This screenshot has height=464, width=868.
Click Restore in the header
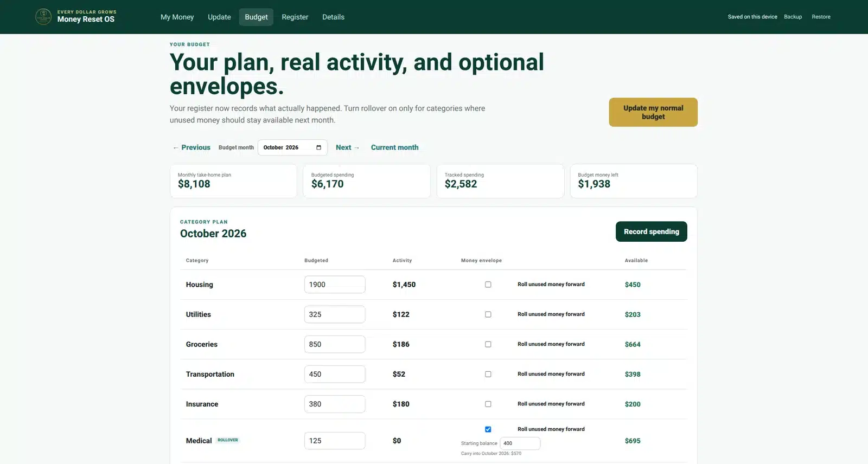pyautogui.click(x=821, y=17)
